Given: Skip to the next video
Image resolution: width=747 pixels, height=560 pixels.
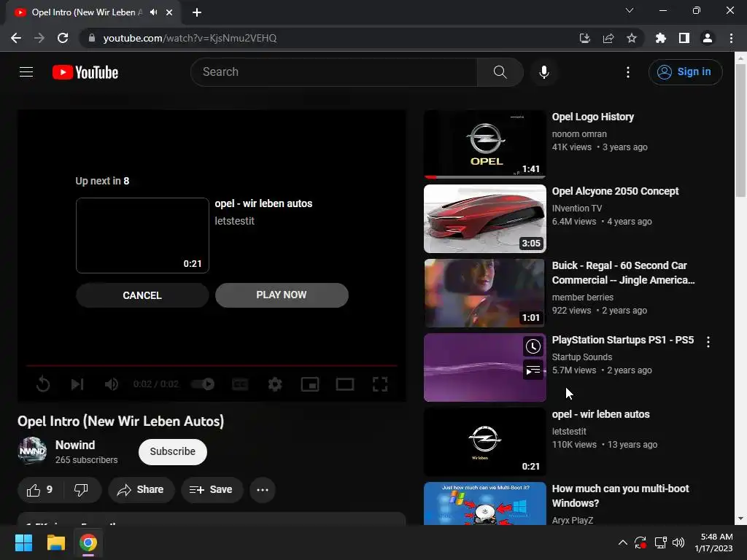Looking at the screenshot, I should [x=77, y=384].
